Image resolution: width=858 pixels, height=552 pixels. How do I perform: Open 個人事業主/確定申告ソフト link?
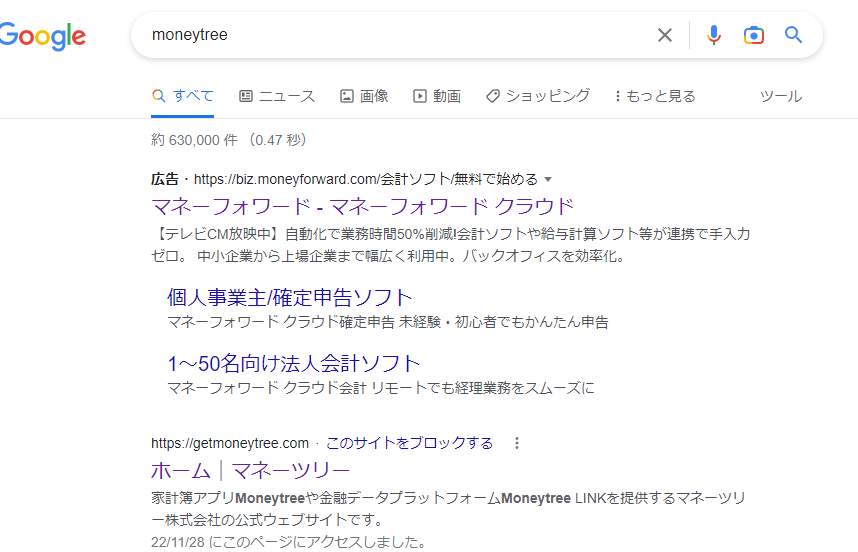point(289,298)
